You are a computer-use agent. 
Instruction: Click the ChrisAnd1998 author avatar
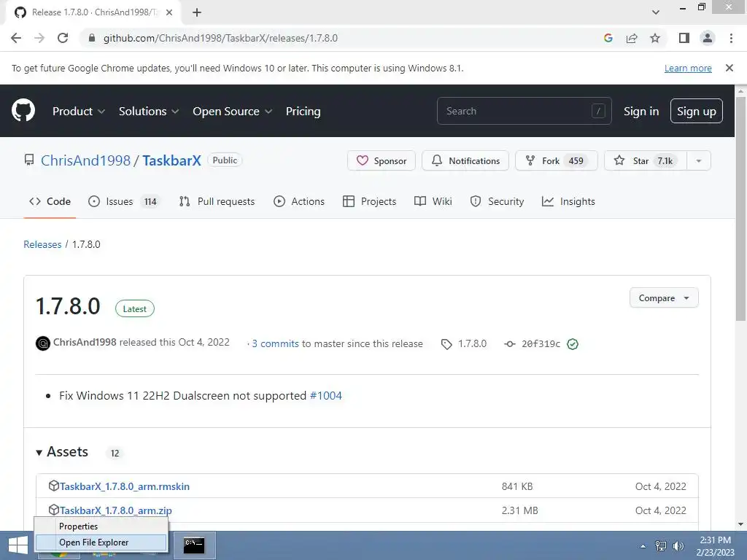tap(43, 343)
